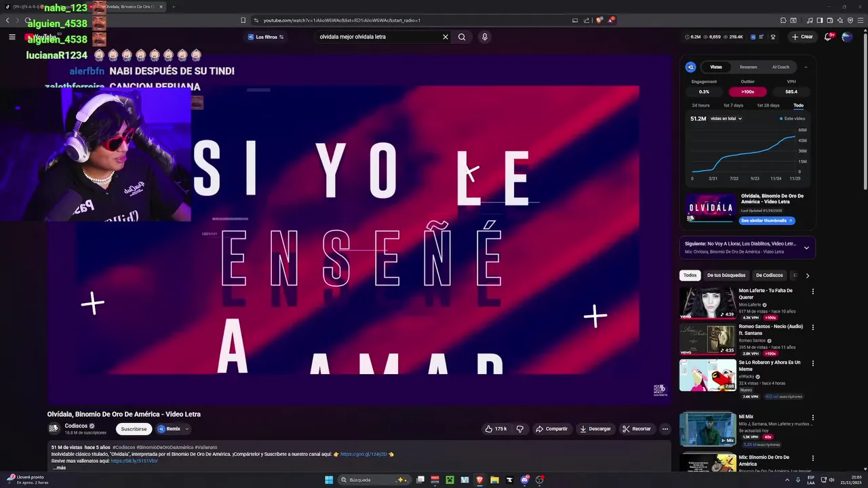Open the 'Mi Mix' playlist thumbnail

[708, 429]
